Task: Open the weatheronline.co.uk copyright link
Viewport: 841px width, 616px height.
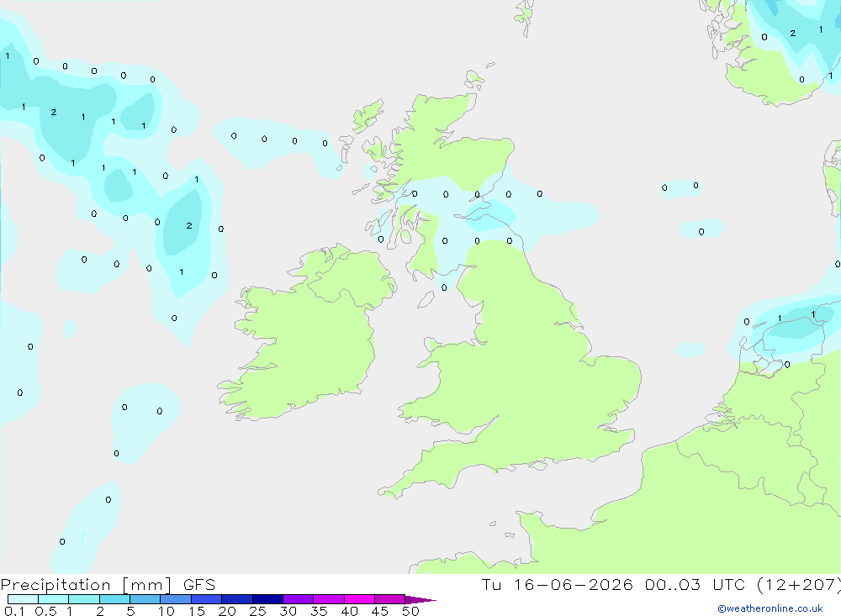Action: (770, 608)
